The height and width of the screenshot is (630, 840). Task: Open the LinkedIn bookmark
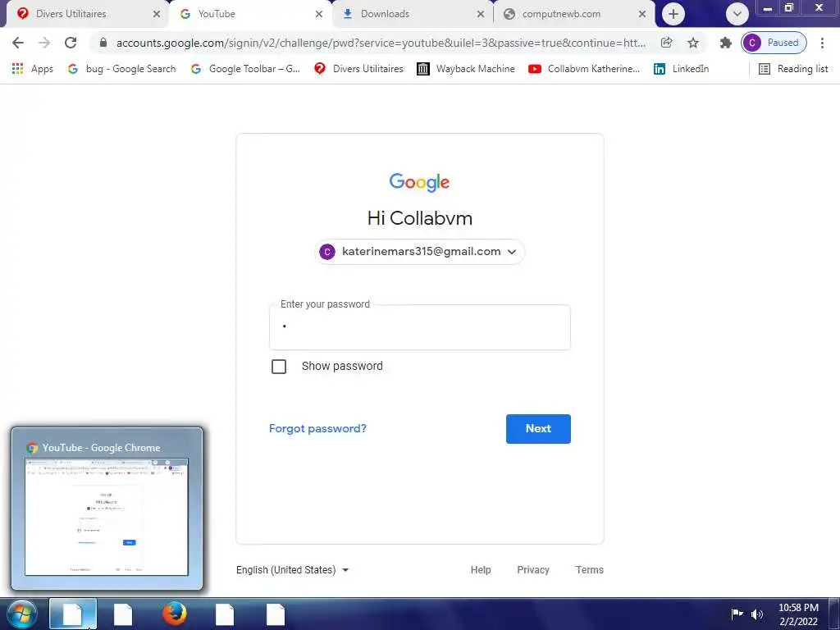pos(681,69)
